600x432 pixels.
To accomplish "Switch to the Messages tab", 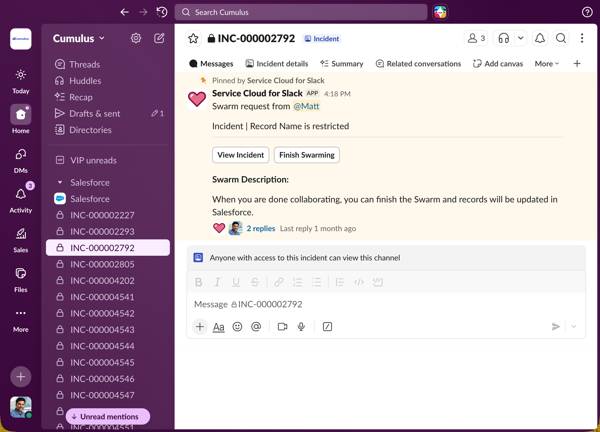I will 211,64.
